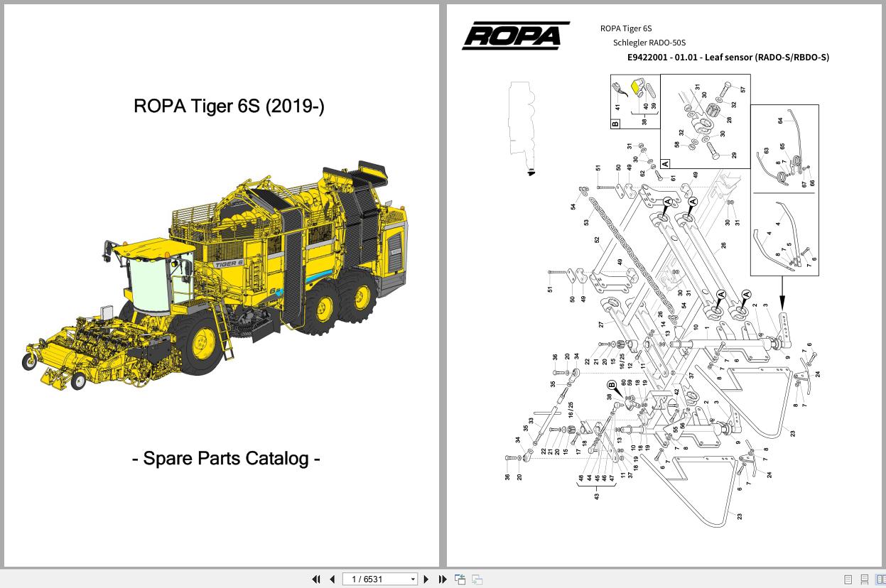Click the go to previous view icon
886x588 pixels.
pyautogui.click(x=460, y=579)
